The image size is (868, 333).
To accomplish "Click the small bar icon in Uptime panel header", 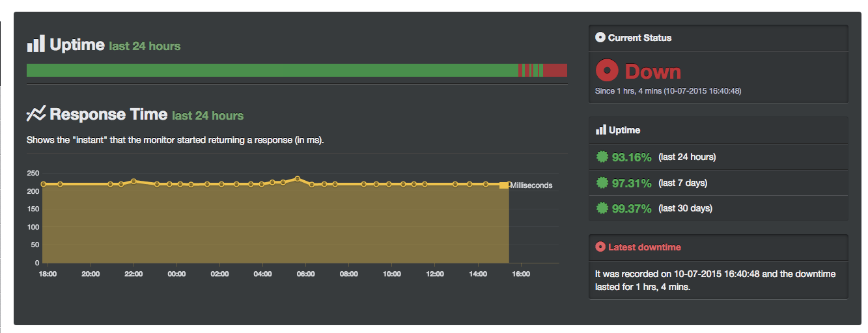I will pyautogui.click(x=600, y=130).
